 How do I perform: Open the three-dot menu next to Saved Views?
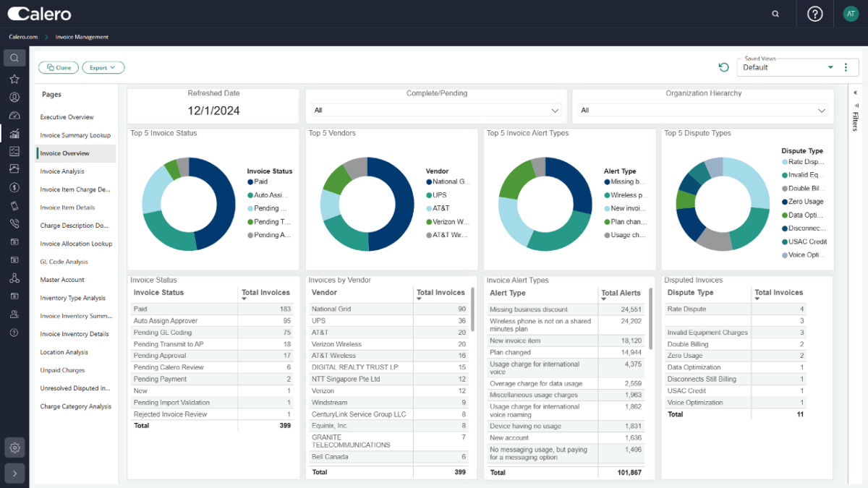tap(846, 67)
